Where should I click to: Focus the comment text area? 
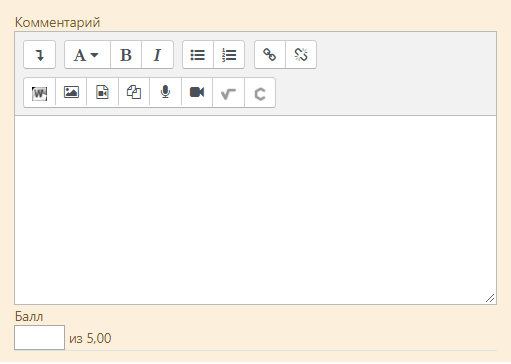pyautogui.click(x=255, y=210)
